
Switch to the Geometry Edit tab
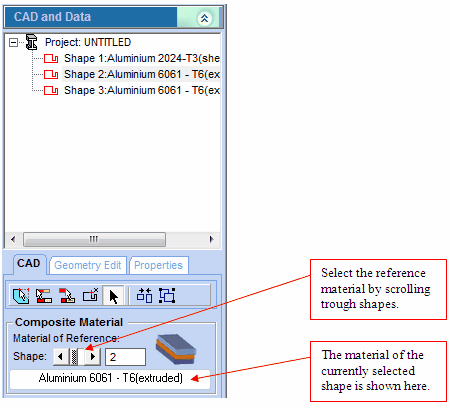coord(88,265)
